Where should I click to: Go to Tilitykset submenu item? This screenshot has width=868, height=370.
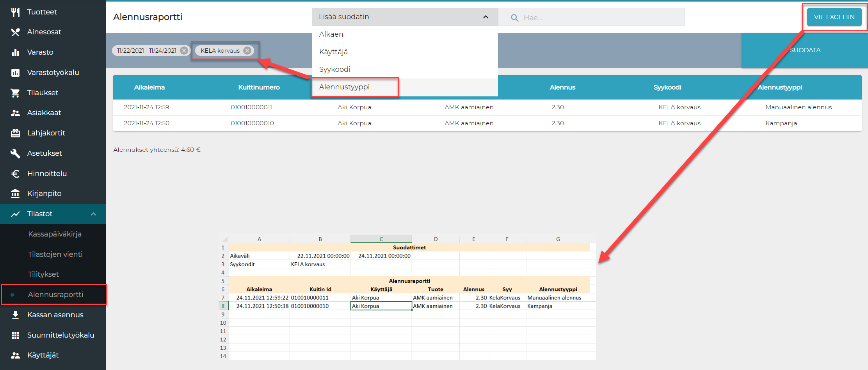[x=43, y=274]
